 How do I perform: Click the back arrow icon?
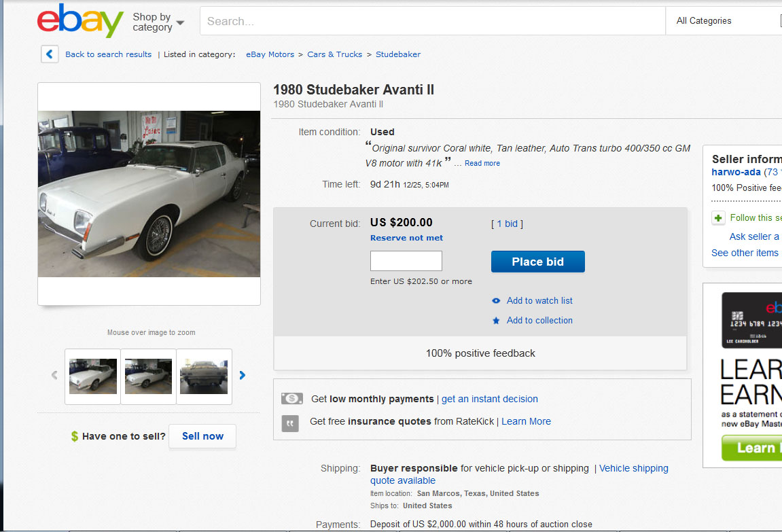point(50,54)
